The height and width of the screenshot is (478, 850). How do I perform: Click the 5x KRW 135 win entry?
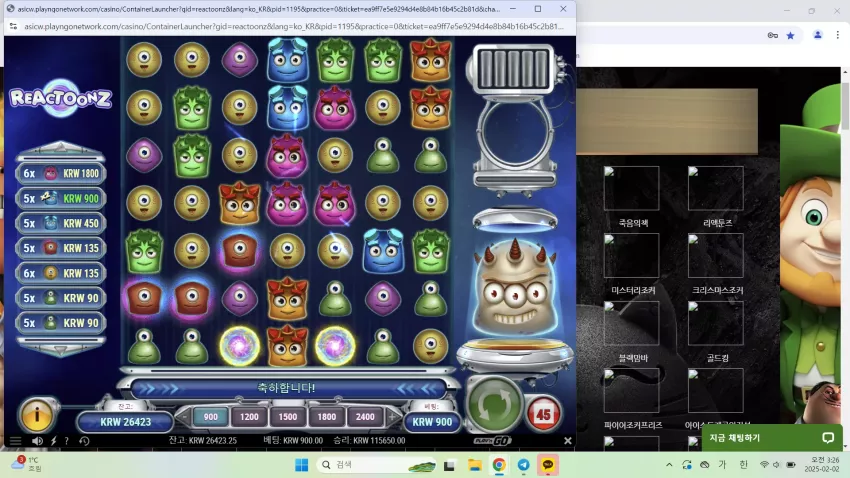(61, 248)
